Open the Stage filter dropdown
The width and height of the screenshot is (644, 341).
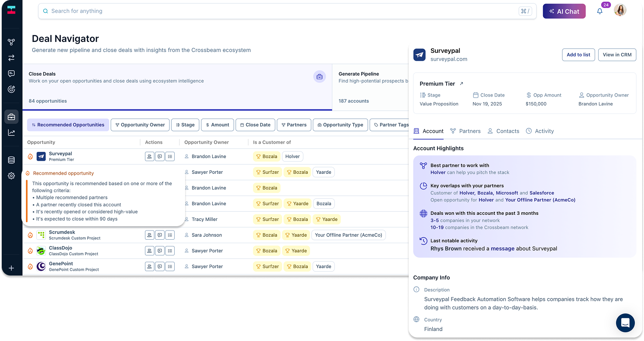click(185, 125)
